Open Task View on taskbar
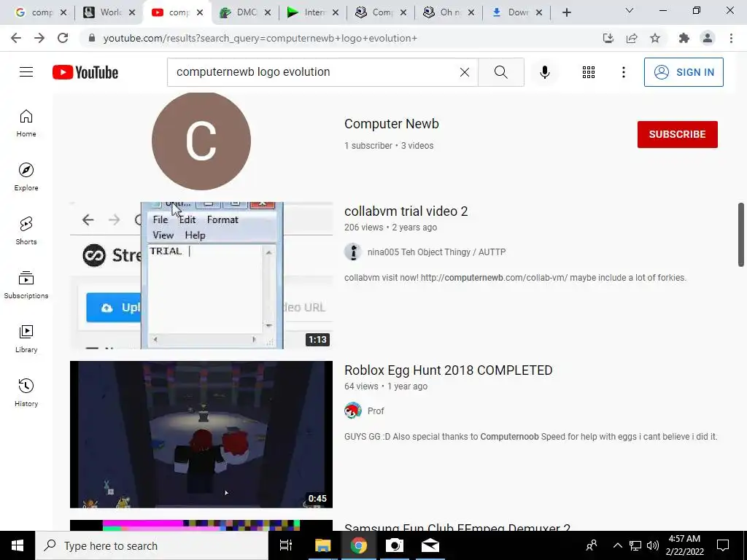 click(286, 545)
